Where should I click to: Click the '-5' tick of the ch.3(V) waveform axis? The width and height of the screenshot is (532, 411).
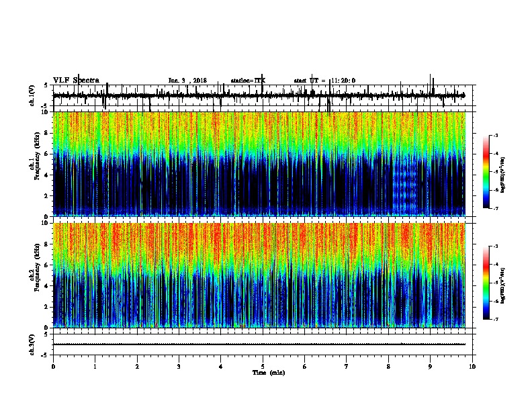pyautogui.click(x=46, y=355)
